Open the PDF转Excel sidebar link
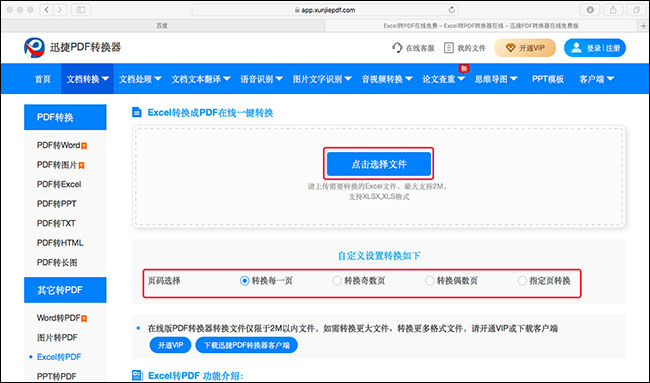Image resolution: width=650 pixels, height=383 pixels. [x=59, y=184]
